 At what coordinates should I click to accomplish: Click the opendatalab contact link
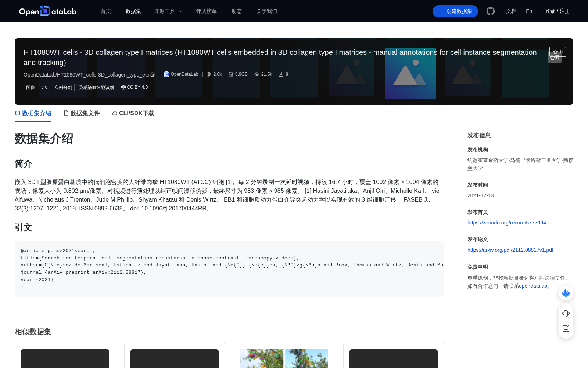coord(533,286)
